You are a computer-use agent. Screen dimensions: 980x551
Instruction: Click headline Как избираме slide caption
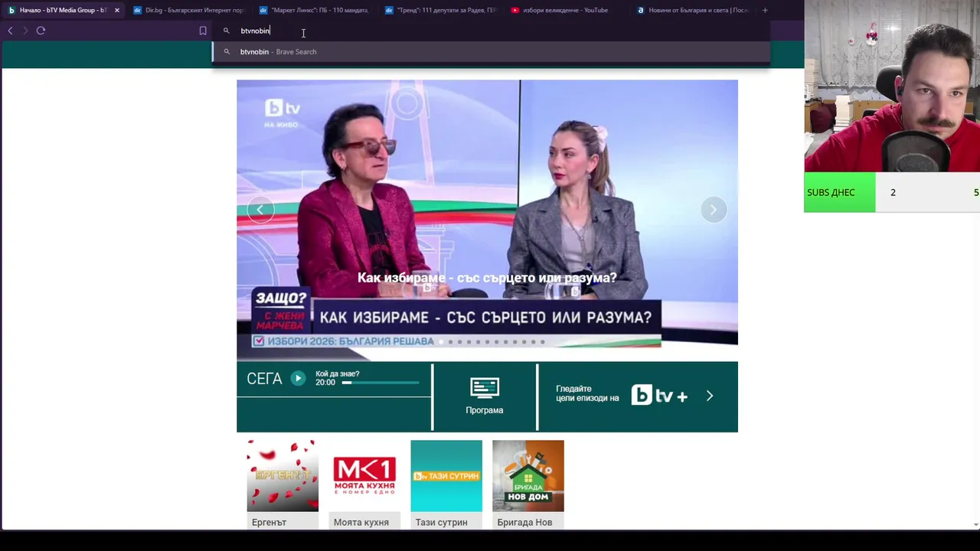[x=487, y=278]
